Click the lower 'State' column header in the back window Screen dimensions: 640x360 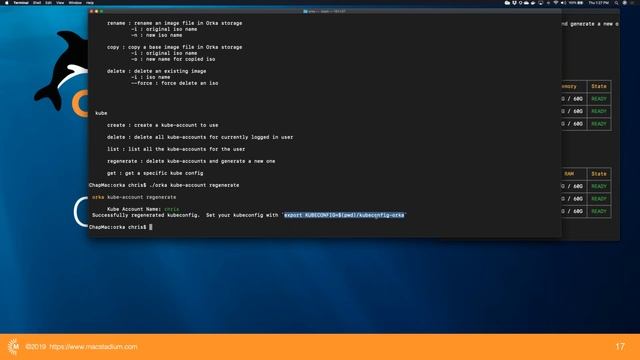tap(599, 174)
